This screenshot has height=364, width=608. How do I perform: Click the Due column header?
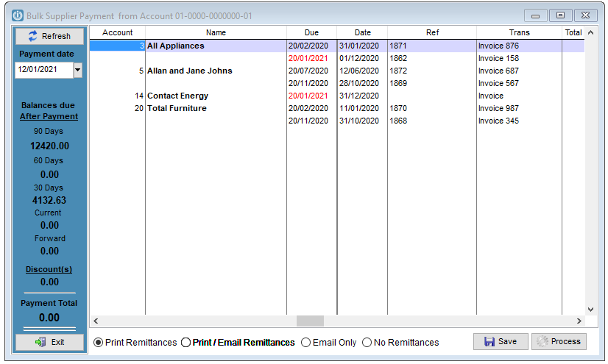click(x=312, y=32)
